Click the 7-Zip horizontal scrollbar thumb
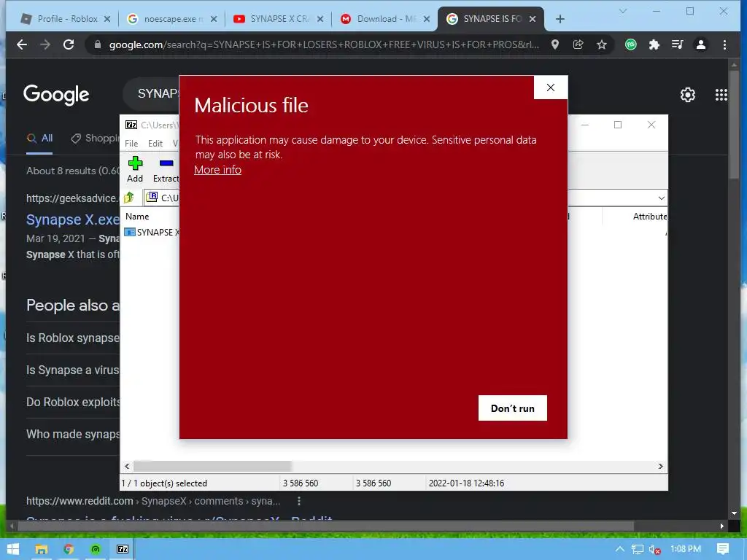 pos(212,466)
